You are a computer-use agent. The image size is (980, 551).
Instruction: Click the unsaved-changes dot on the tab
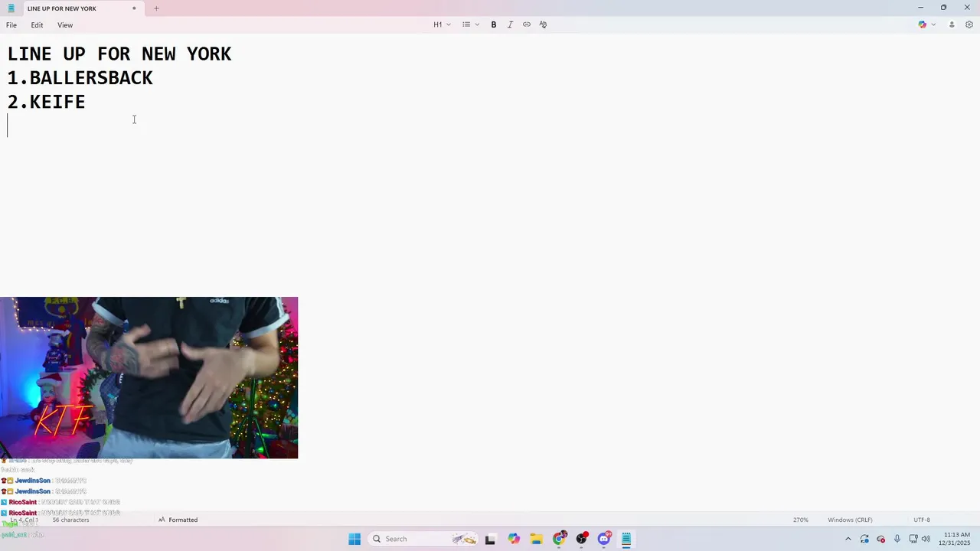coord(134,8)
